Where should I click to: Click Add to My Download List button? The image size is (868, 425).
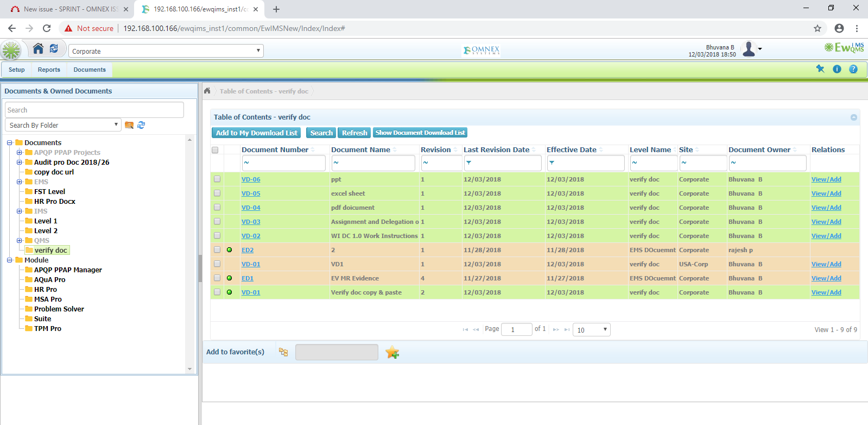pos(256,133)
